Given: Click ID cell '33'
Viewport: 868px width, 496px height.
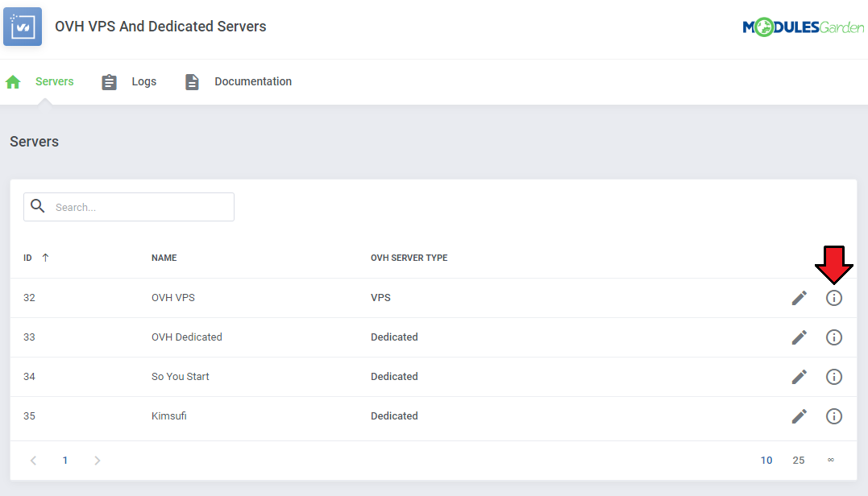Looking at the screenshot, I should (x=29, y=337).
